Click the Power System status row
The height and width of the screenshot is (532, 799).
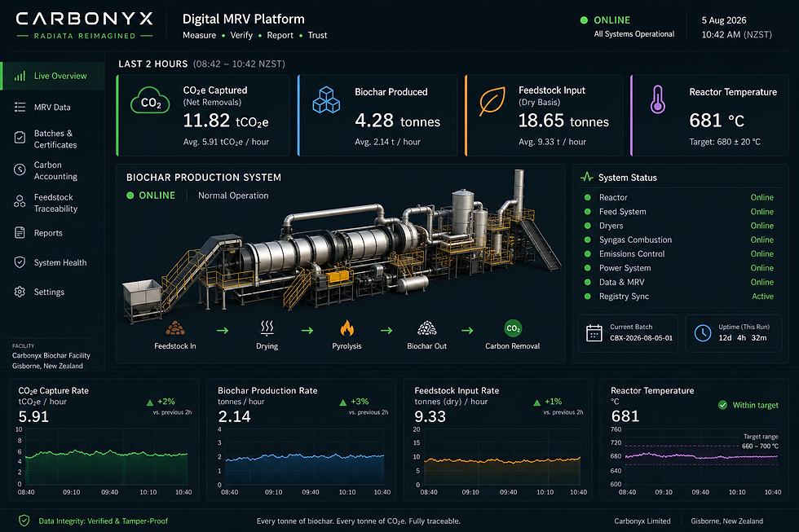coord(679,268)
